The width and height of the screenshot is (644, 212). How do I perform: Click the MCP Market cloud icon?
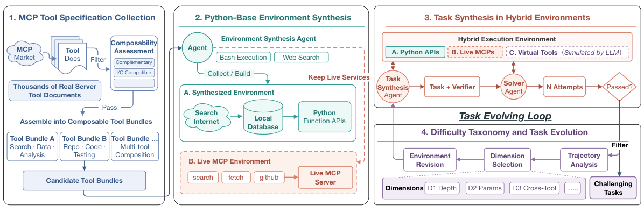click(x=25, y=54)
